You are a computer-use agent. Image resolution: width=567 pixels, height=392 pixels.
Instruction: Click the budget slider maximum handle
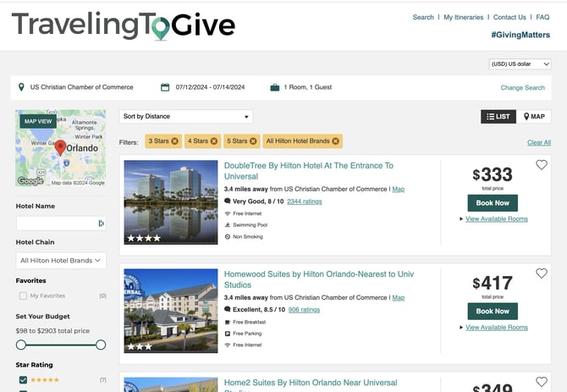(101, 345)
